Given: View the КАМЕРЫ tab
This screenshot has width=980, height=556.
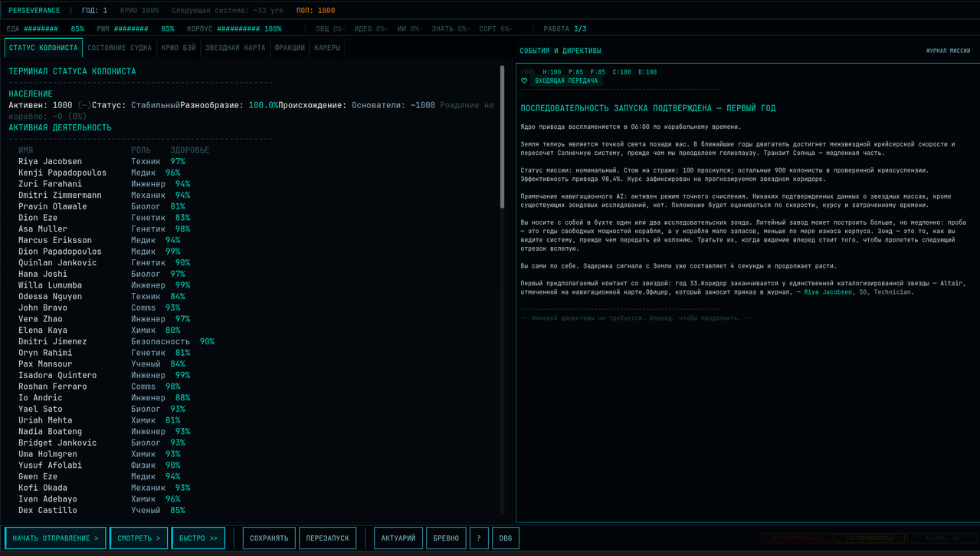Looking at the screenshot, I should click(x=327, y=48).
